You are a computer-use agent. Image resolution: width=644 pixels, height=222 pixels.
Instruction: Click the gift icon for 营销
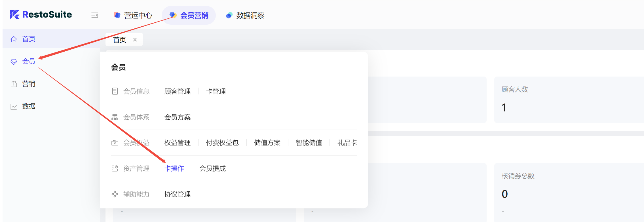pyautogui.click(x=14, y=84)
